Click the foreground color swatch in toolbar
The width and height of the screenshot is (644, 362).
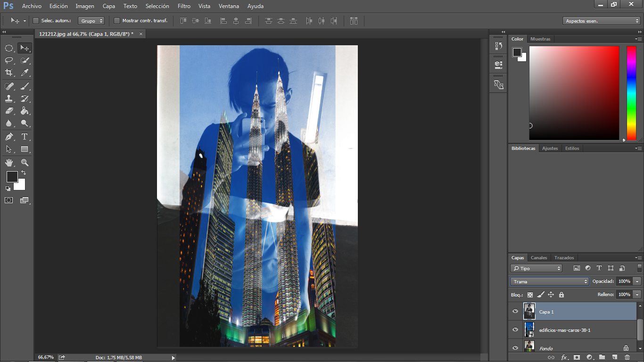[12, 177]
